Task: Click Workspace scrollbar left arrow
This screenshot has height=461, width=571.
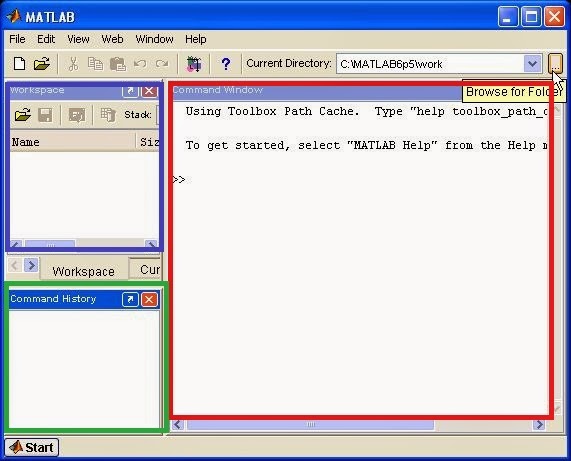Action: (x=16, y=244)
